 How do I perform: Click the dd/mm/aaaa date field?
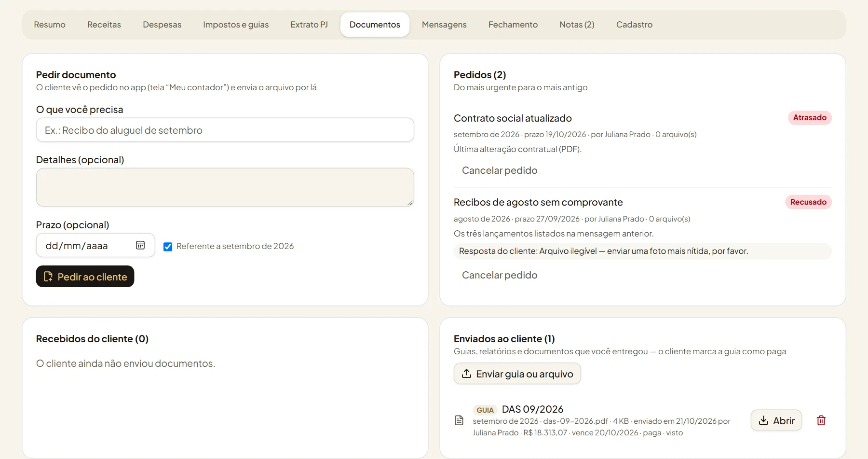[x=95, y=245]
